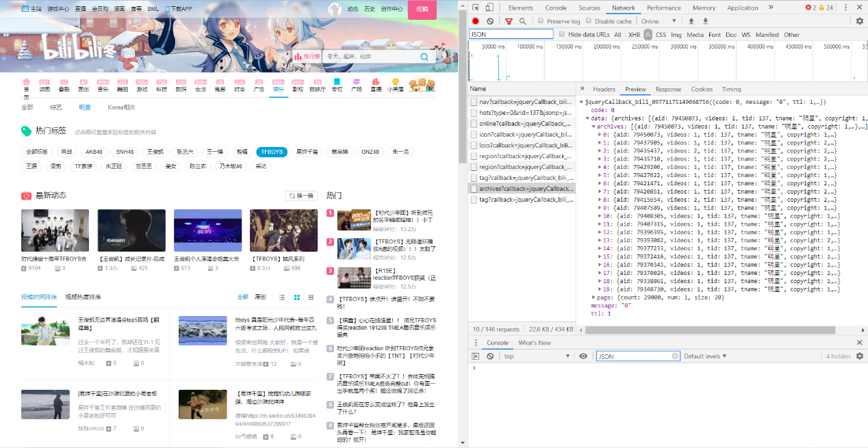
Task: Switch to the Elements tab
Action: [521, 8]
